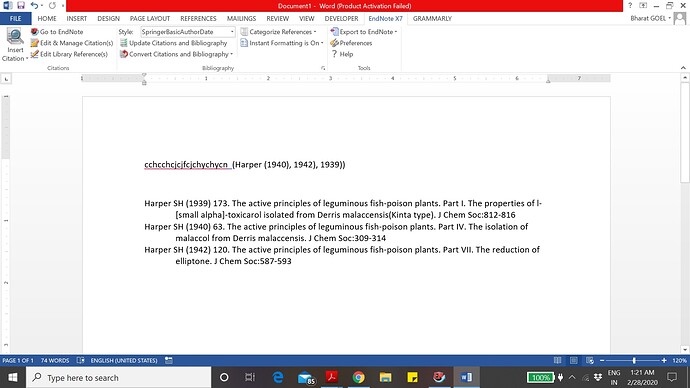Open EndNote Preferences

click(351, 43)
